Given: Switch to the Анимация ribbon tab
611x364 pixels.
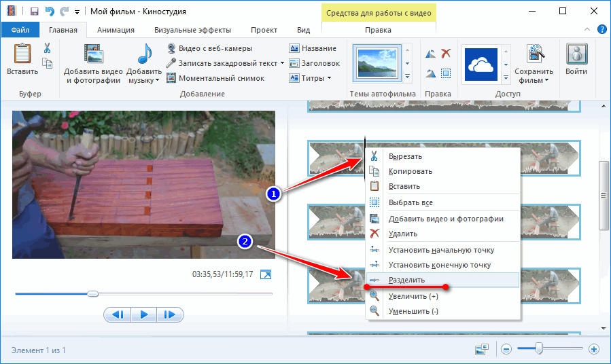Looking at the screenshot, I should coord(116,30).
